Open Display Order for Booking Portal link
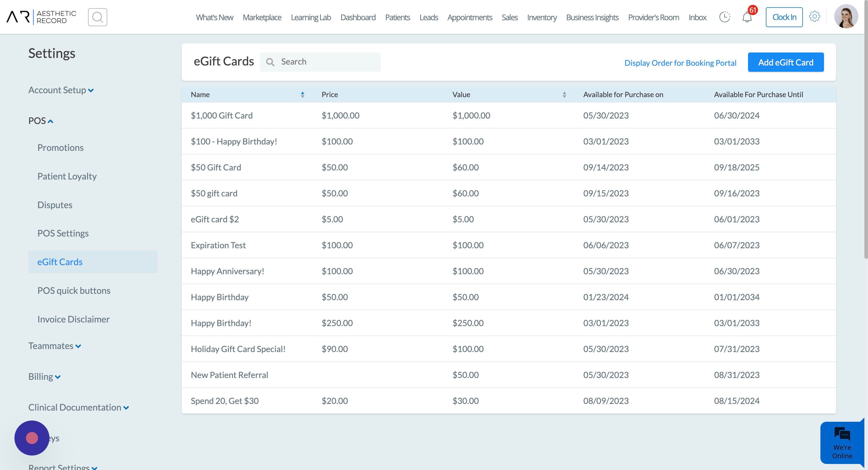Image resolution: width=868 pixels, height=470 pixels. [x=680, y=63]
